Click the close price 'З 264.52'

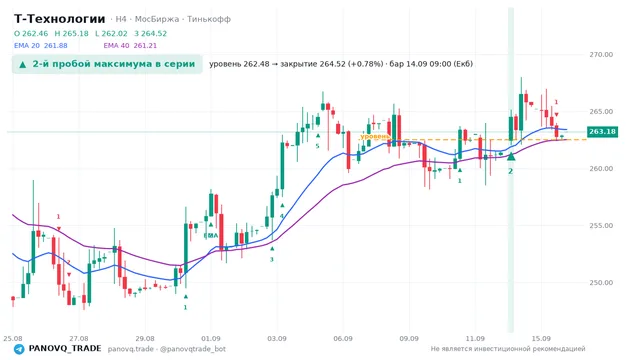pos(151,33)
